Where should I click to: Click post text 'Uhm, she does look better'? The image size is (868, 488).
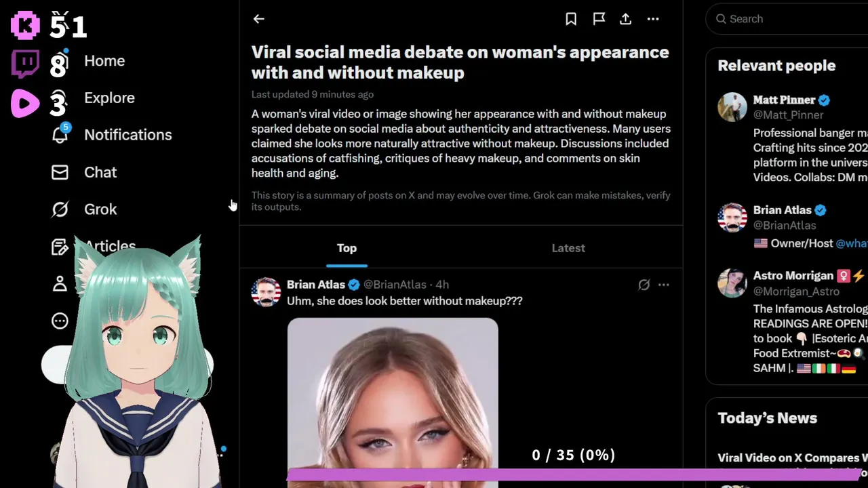click(405, 301)
